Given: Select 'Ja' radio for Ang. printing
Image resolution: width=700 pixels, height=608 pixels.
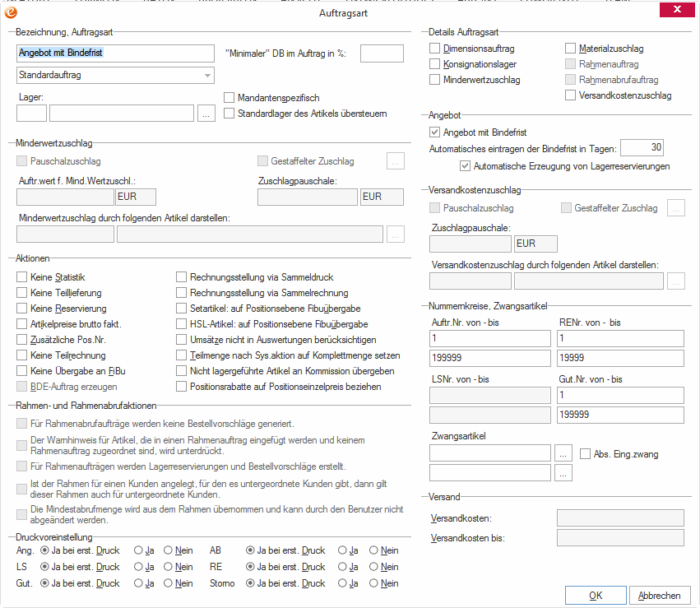Looking at the screenshot, I should [138, 550].
